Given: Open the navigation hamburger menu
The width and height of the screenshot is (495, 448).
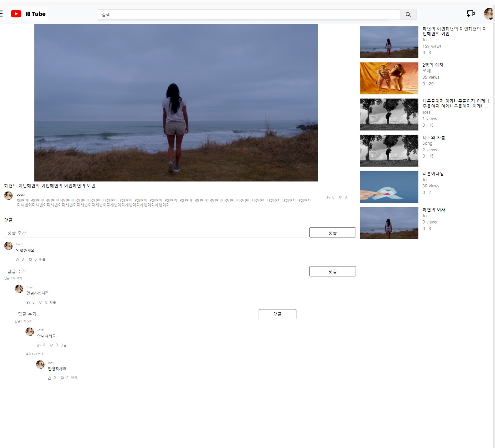Looking at the screenshot, I should (x=1, y=14).
